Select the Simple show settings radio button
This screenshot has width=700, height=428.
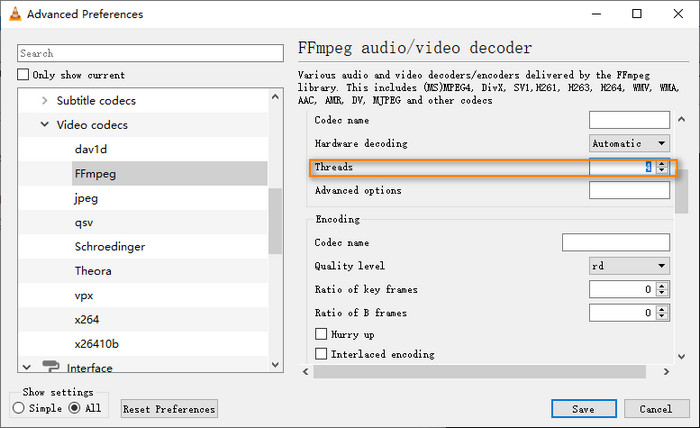click(x=19, y=408)
